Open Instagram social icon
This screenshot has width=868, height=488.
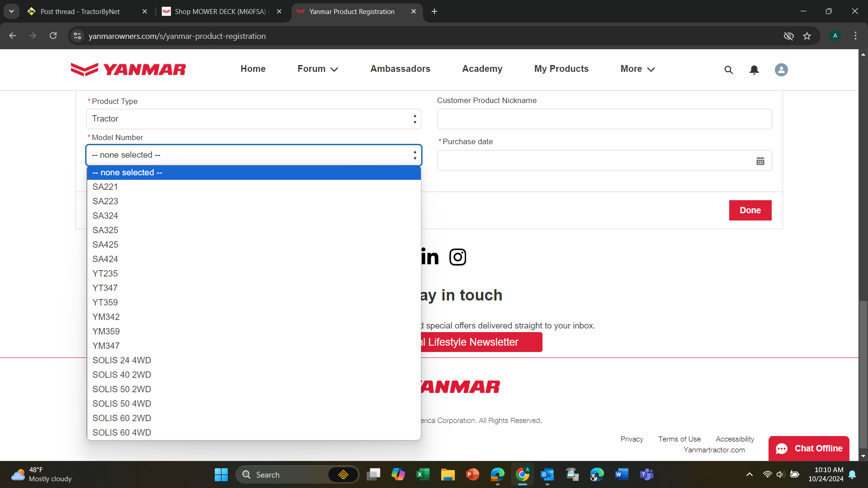[458, 257]
